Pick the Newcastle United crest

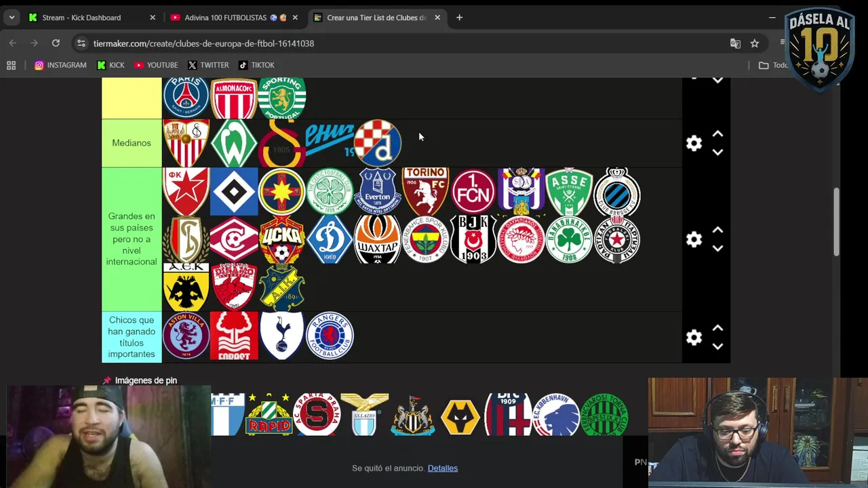tap(412, 414)
